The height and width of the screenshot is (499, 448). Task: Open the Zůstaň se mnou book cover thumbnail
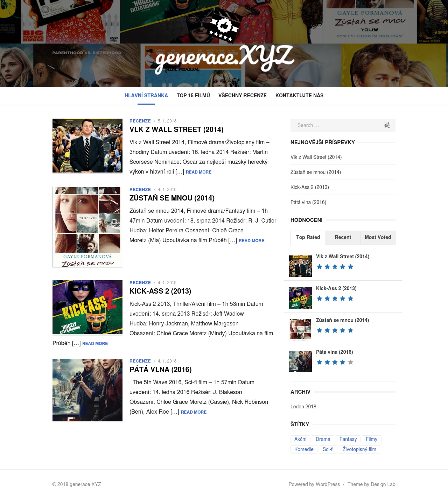point(87,227)
